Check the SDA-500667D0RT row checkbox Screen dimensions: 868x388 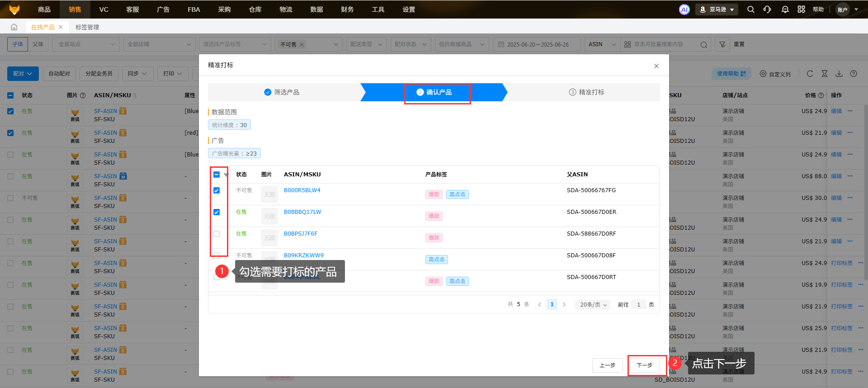pos(217,277)
